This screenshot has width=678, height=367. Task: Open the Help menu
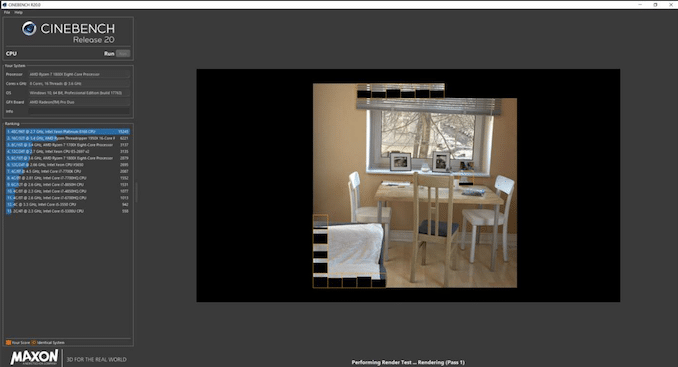click(18, 13)
